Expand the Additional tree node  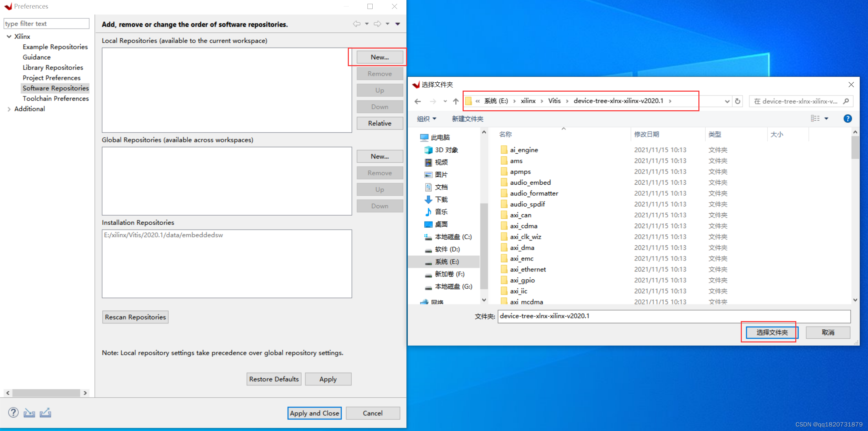pos(9,109)
